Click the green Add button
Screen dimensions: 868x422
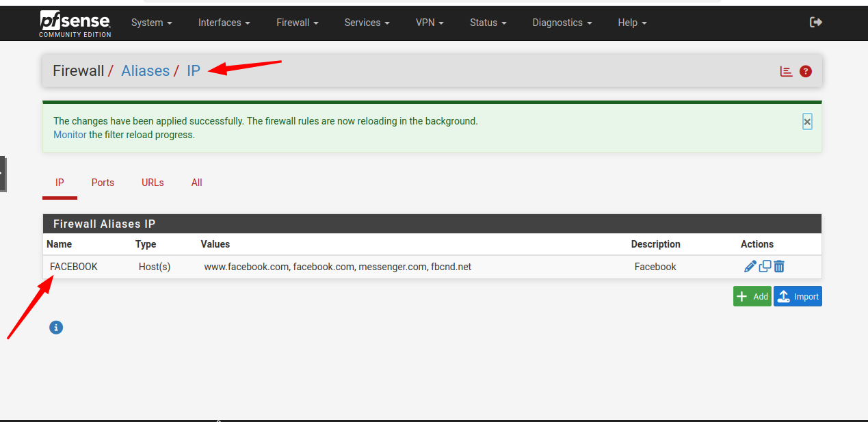tap(752, 296)
